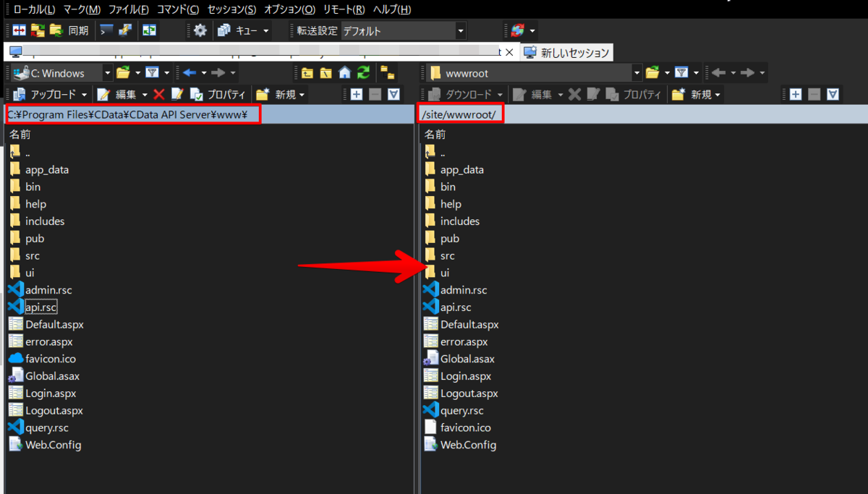
Task: Delete selected local file with red X
Action: coord(159,94)
